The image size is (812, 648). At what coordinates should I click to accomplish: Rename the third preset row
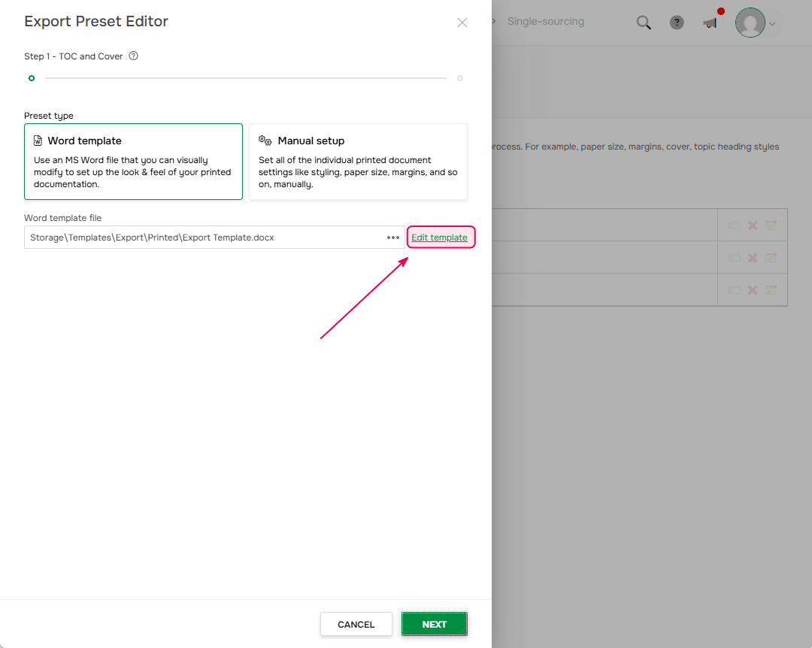point(735,290)
